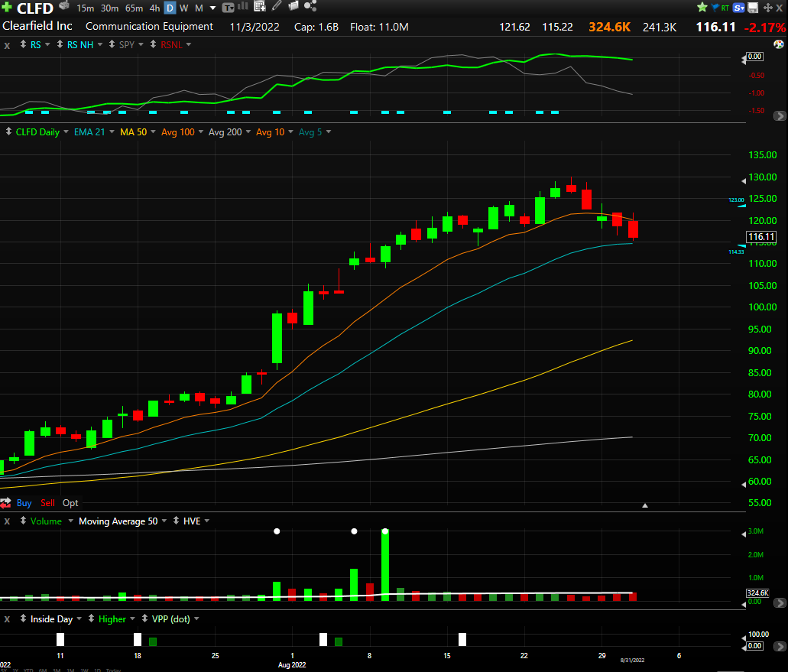Image resolution: width=788 pixels, height=672 pixels.
Task: Open the add-indicator calculator icon
Action: click(259, 7)
